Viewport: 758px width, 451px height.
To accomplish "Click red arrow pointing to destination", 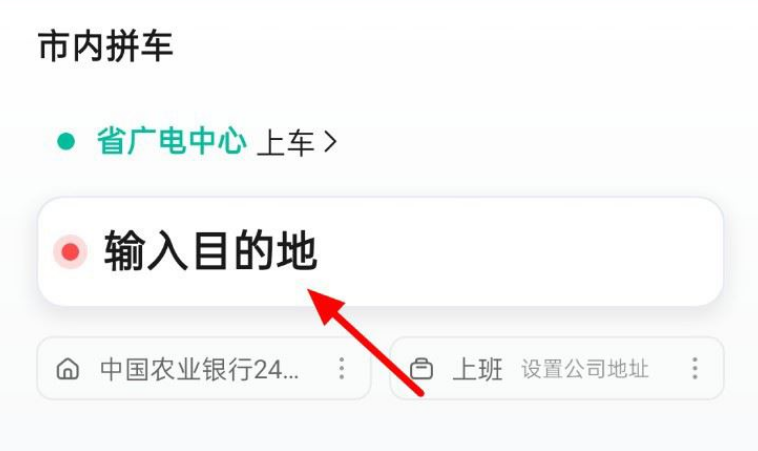I will [x=365, y=341].
